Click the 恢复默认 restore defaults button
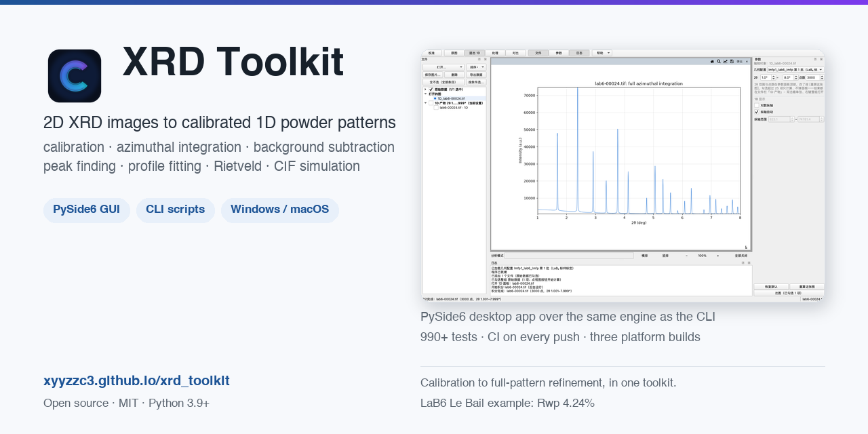 [x=771, y=287]
